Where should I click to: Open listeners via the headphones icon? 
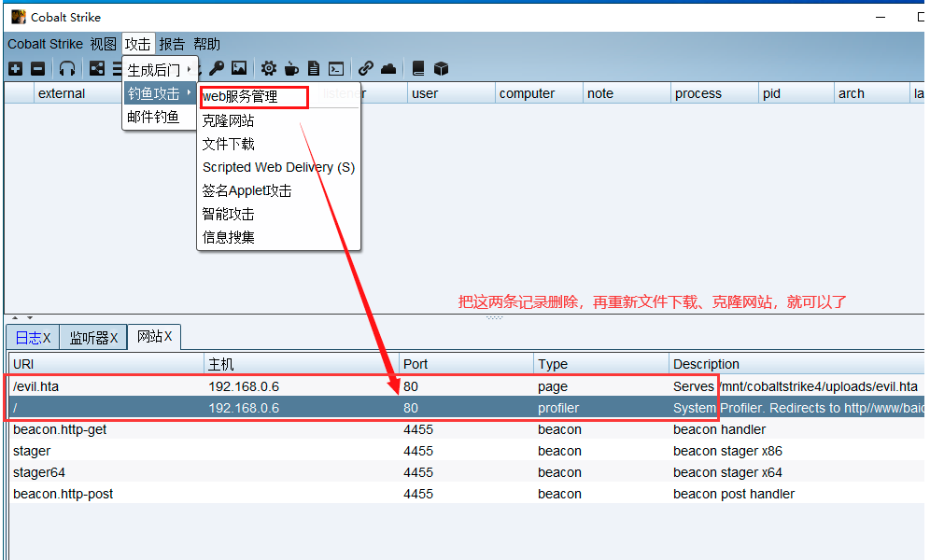[x=67, y=68]
